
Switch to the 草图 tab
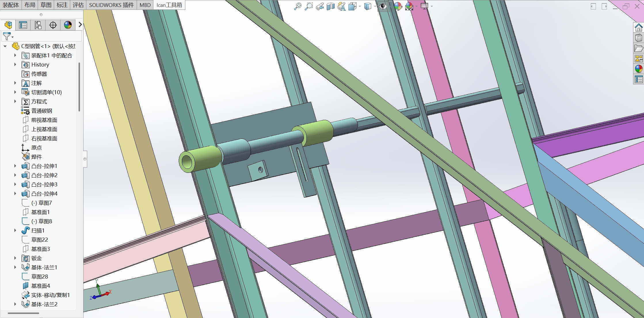tap(46, 5)
